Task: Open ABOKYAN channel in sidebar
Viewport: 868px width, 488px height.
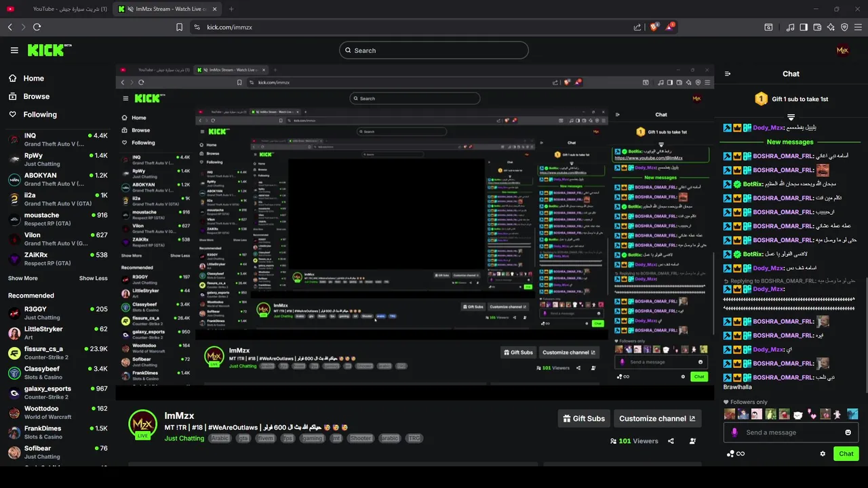Action: [58, 179]
